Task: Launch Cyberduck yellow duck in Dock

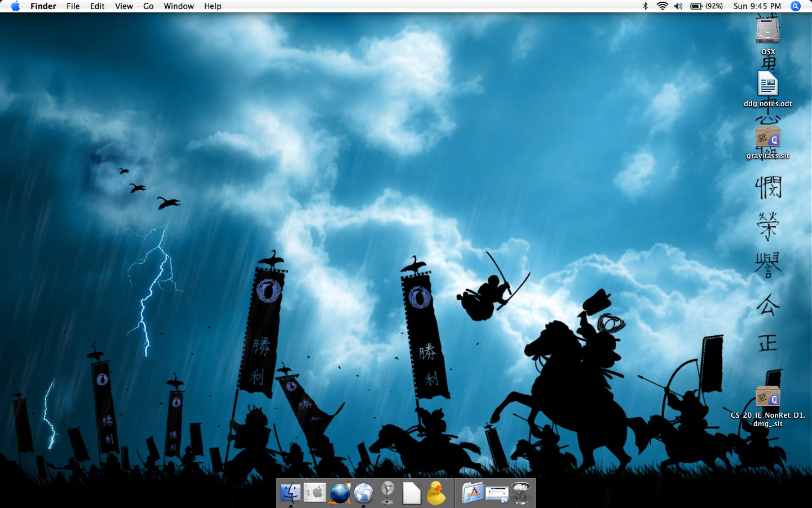Action: 436,493
